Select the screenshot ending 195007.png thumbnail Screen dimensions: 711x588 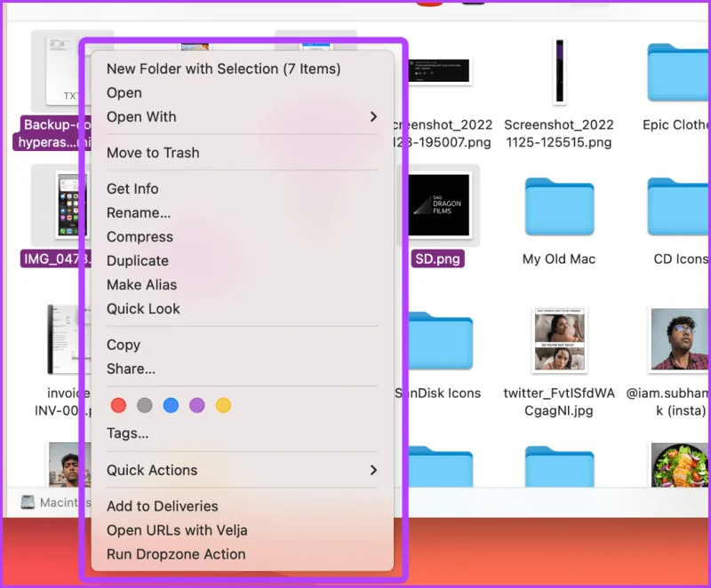pos(439,71)
